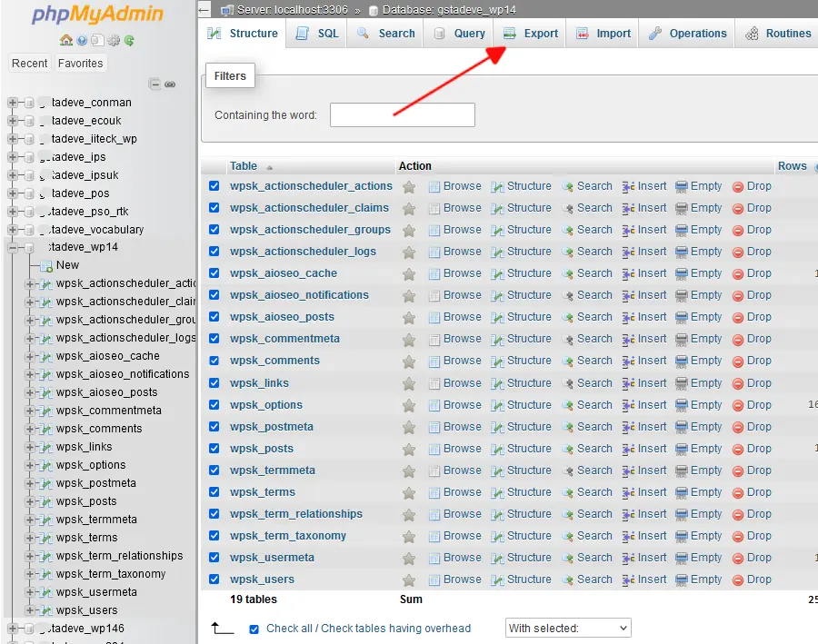Screen dimensions: 818x644
Task: Add wpsk_actionscheduler_actions to favorites with its star
Action: (409, 187)
